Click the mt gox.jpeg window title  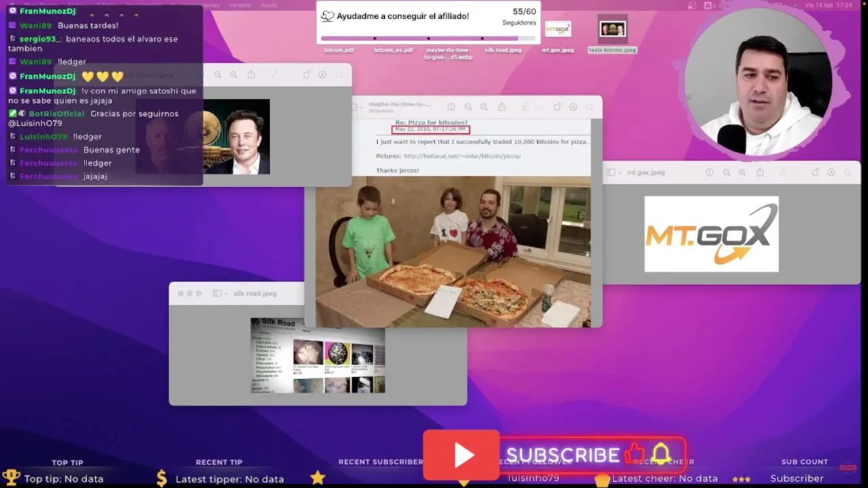coord(646,172)
